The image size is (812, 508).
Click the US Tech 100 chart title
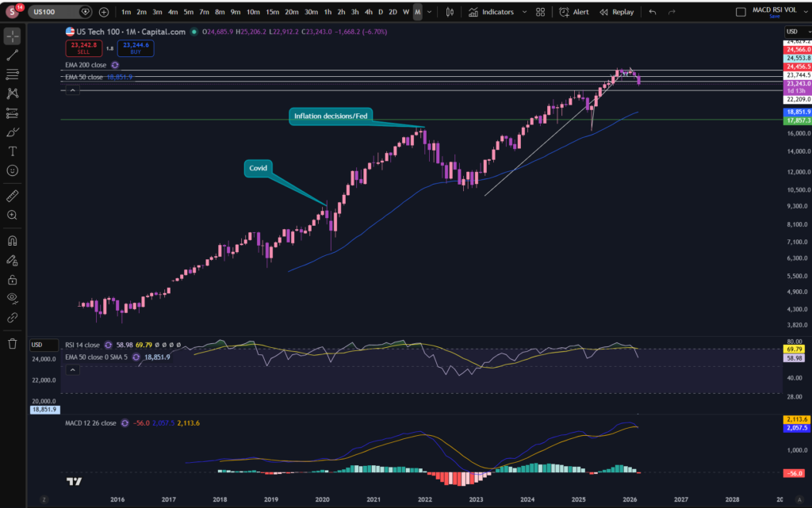(x=131, y=32)
